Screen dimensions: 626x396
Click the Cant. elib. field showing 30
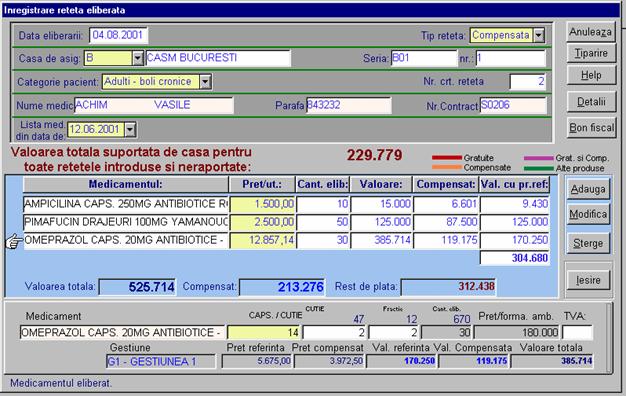click(446, 333)
